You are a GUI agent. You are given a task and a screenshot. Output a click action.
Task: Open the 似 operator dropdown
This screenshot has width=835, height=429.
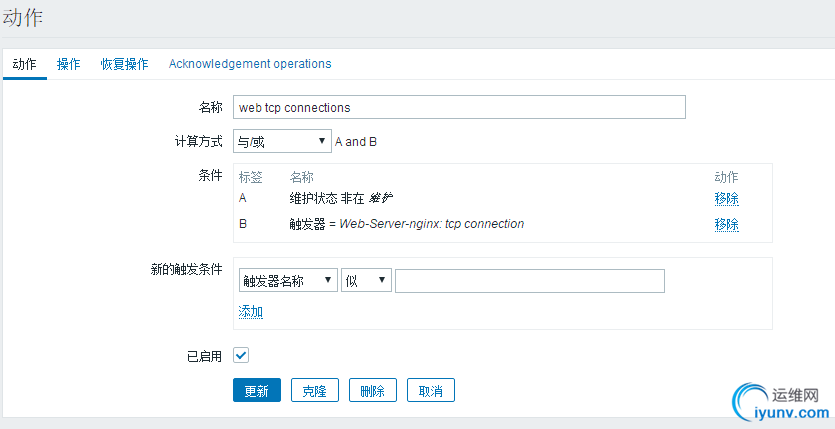click(366, 281)
